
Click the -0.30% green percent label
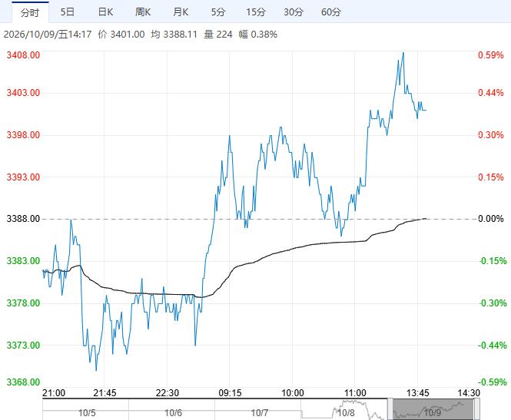pyautogui.click(x=493, y=303)
